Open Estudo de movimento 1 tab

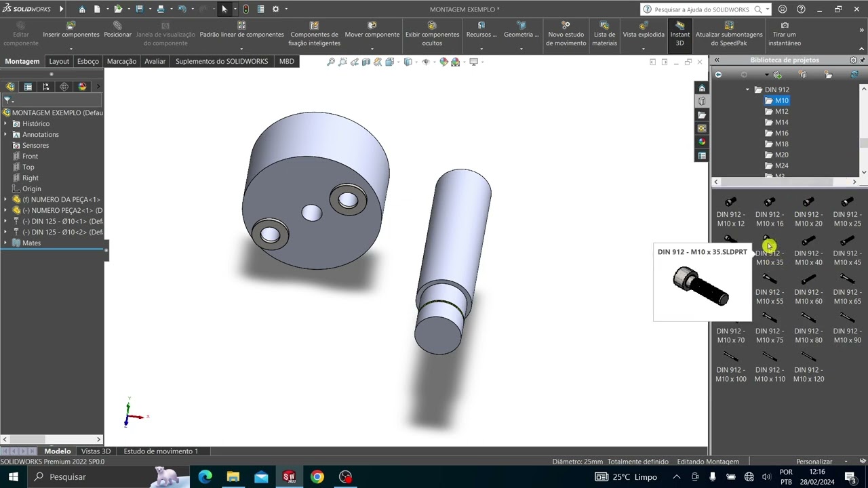pos(161,451)
